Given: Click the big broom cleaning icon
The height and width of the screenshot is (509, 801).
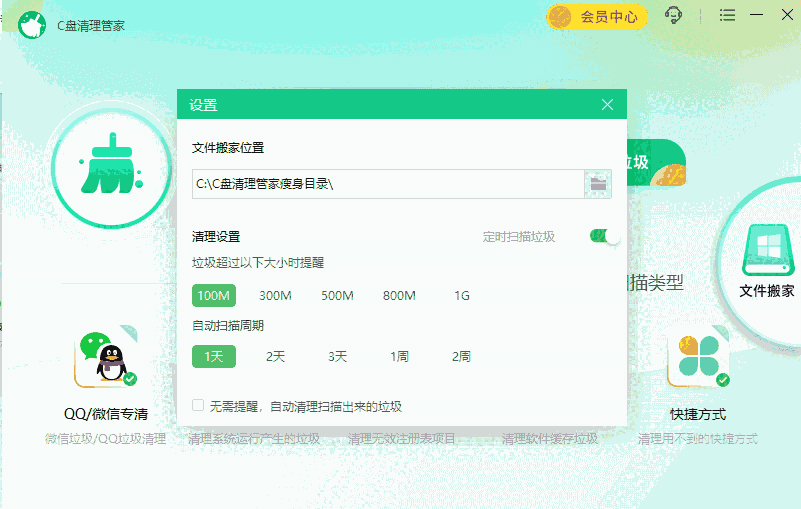Looking at the screenshot, I should coord(111,168).
